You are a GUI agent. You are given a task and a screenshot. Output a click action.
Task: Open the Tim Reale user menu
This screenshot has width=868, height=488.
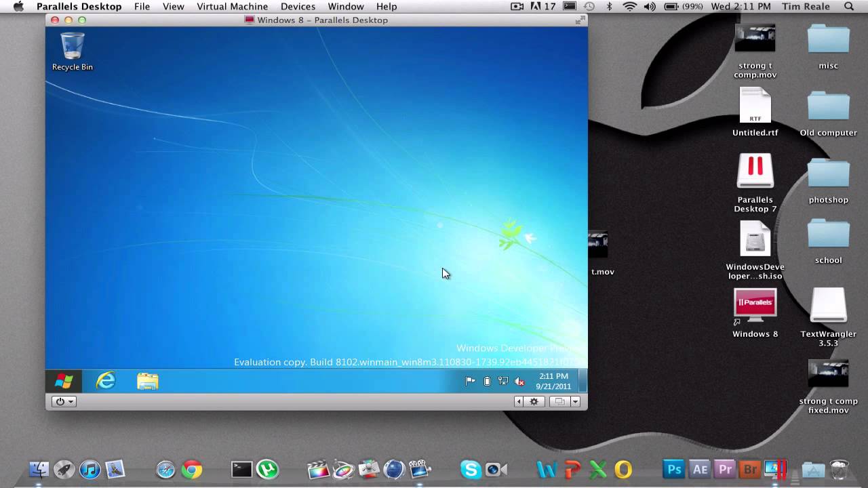[x=806, y=6]
